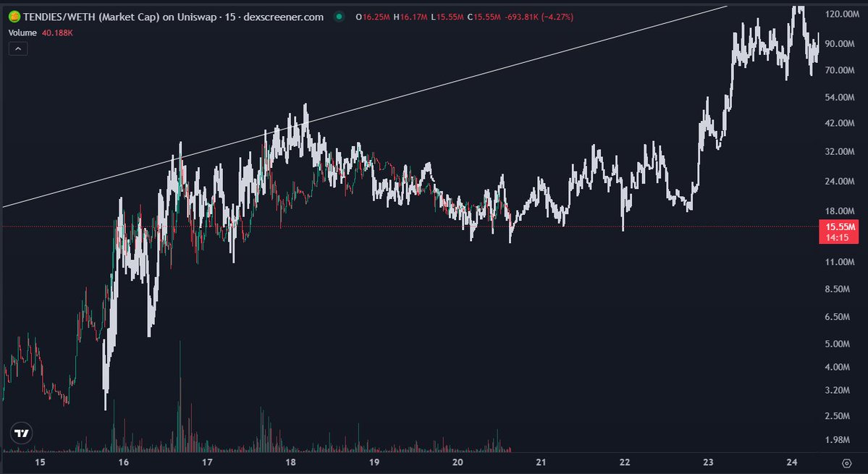This screenshot has width=868, height=474.
Task: Click the TENDIES token logo icon
Action: click(x=14, y=17)
